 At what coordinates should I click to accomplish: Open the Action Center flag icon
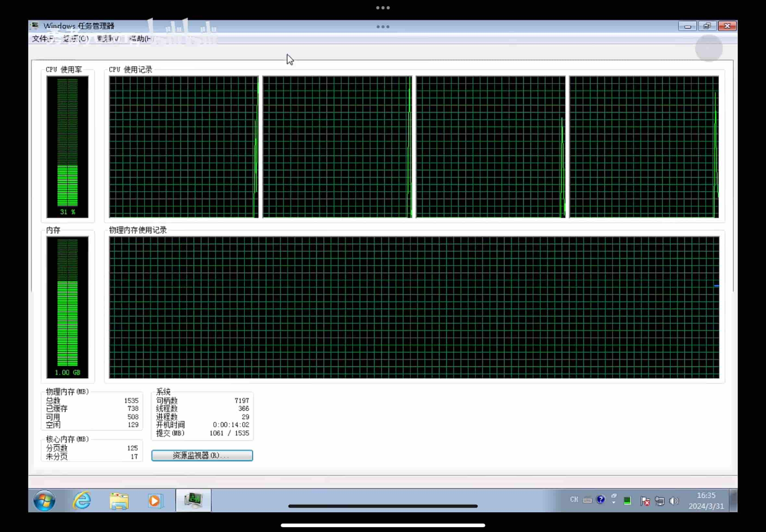tap(645, 501)
